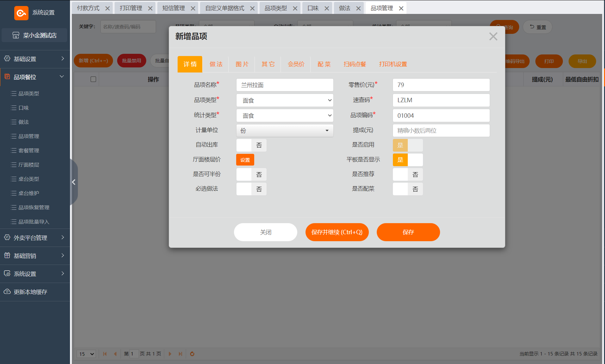
Task: Click the 品项名称 input field
Action: (285, 85)
